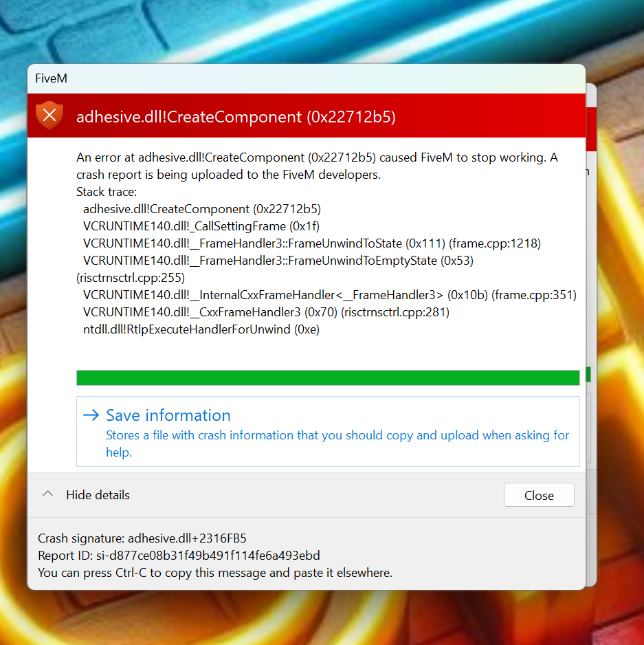The image size is (644, 645).
Task: Click the Report ID text line
Action: click(179, 556)
